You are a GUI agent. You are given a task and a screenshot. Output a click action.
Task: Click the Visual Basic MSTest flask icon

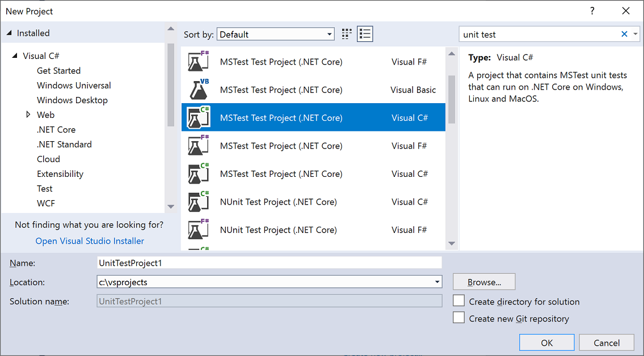click(x=199, y=90)
